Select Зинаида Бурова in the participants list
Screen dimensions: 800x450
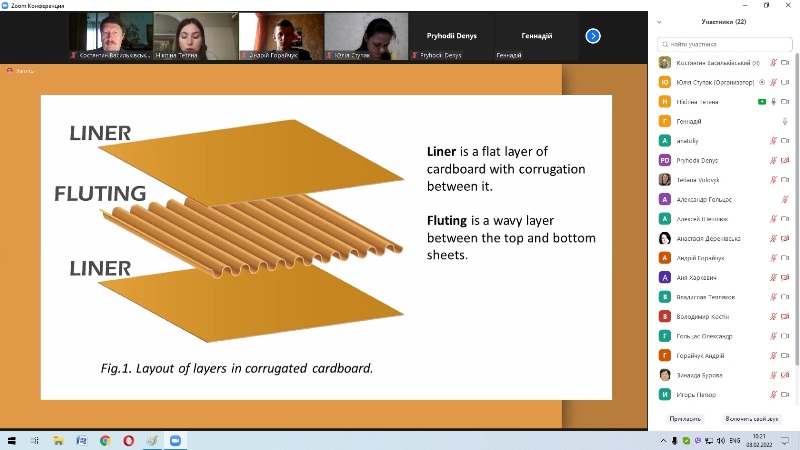click(x=724, y=375)
